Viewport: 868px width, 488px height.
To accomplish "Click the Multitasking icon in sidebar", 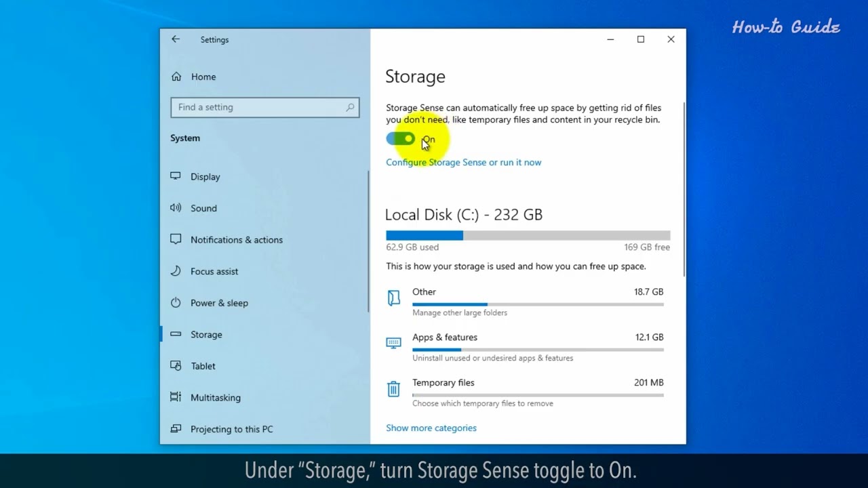I will (x=176, y=397).
